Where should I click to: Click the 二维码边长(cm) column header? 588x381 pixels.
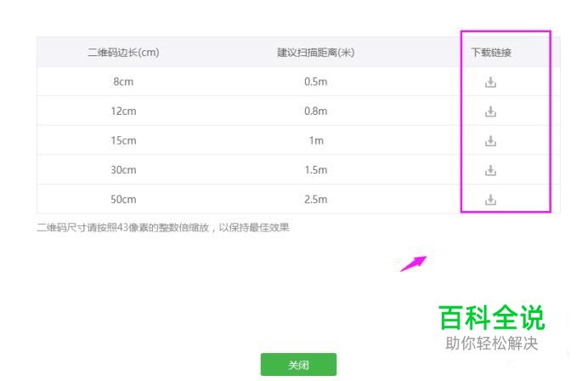tap(123, 52)
